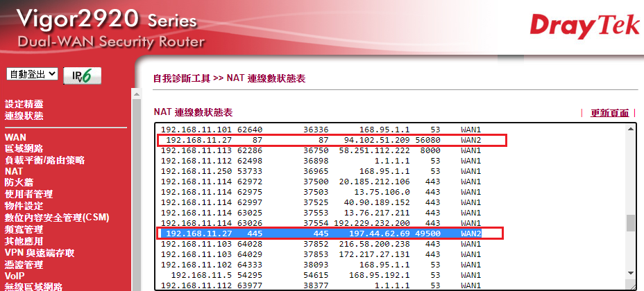Select row with remote IP 13.75.106.0
644x291 pixels.
(x=321, y=192)
